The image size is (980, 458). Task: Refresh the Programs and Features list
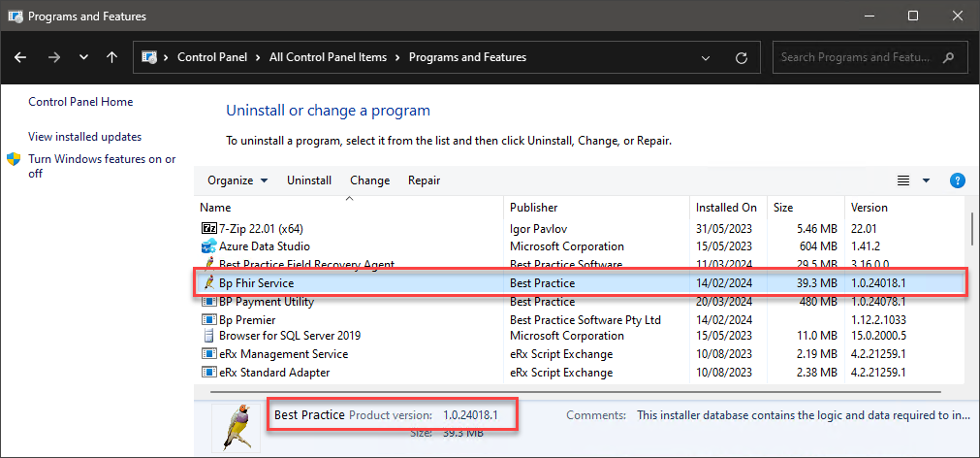click(x=742, y=57)
